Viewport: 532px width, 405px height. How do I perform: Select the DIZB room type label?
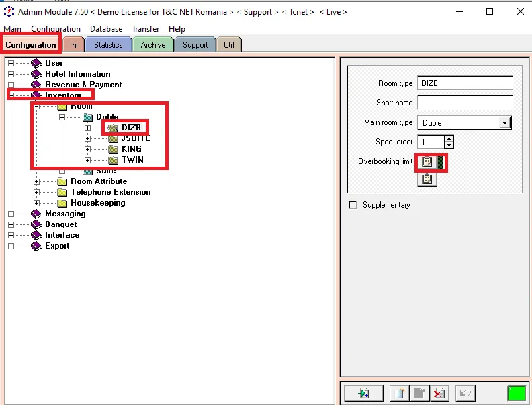(x=131, y=128)
